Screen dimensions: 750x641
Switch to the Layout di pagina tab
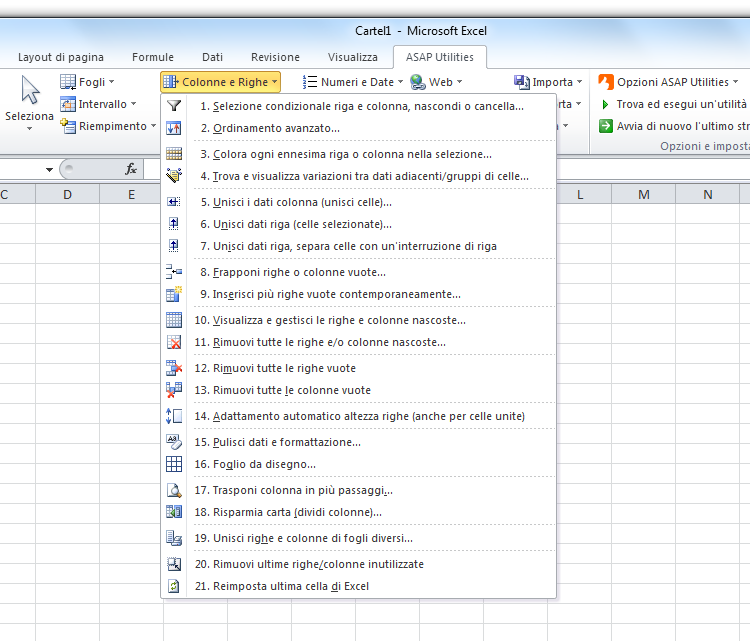coord(61,57)
